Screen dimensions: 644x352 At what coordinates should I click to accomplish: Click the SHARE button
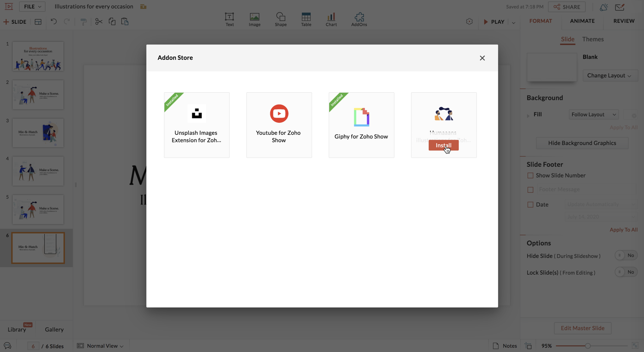click(567, 7)
